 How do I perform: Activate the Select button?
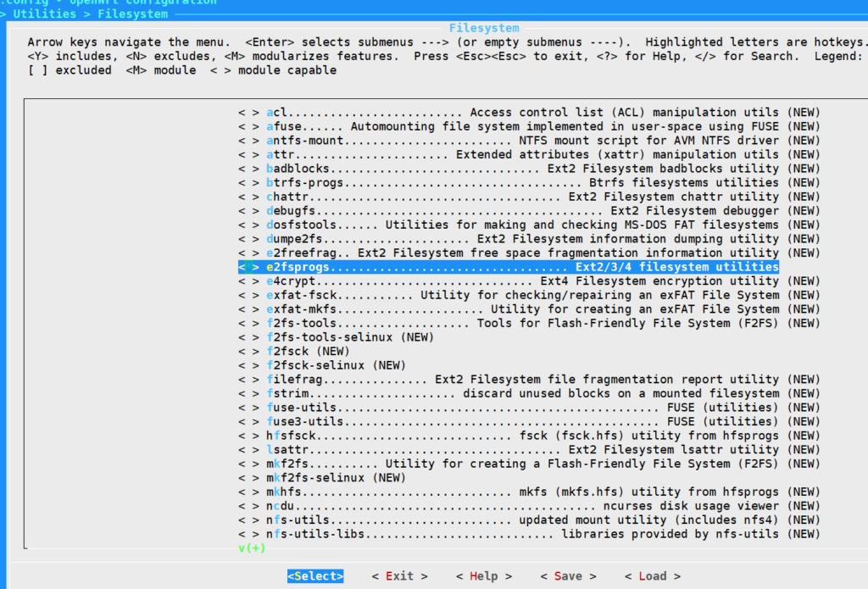(315, 576)
